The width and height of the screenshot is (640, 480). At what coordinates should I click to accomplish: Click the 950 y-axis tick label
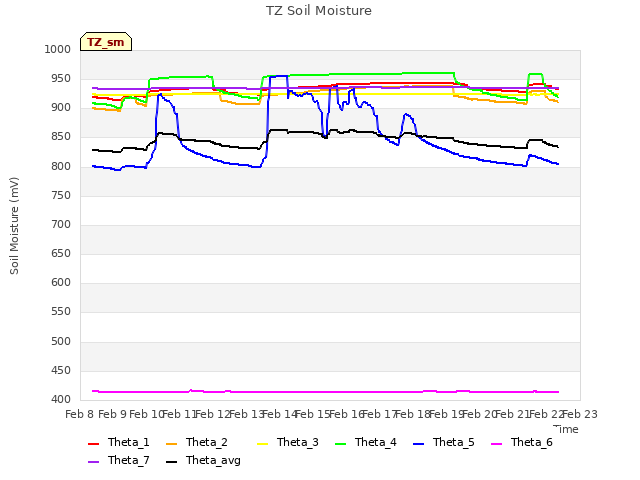(x=61, y=78)
